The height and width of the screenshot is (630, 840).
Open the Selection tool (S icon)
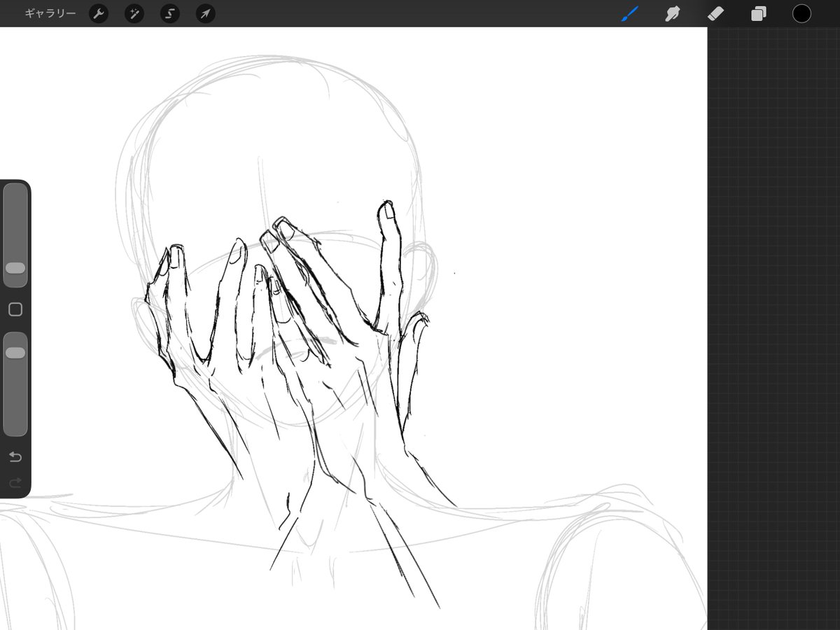tap(170, 13)
